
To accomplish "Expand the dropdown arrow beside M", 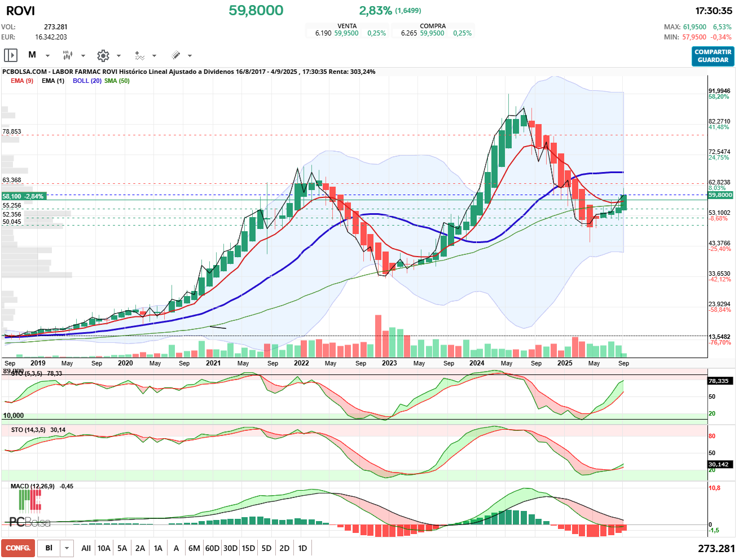I will point(47,55).
